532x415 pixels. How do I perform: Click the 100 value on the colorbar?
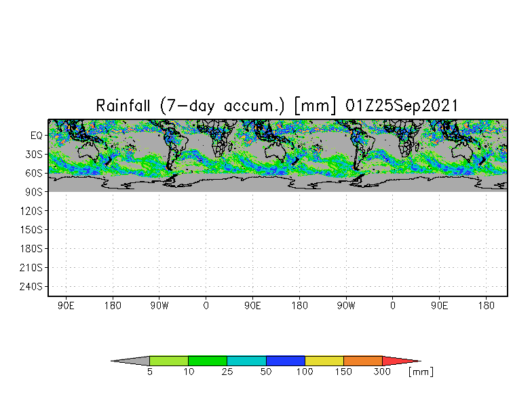coord(304,372)
